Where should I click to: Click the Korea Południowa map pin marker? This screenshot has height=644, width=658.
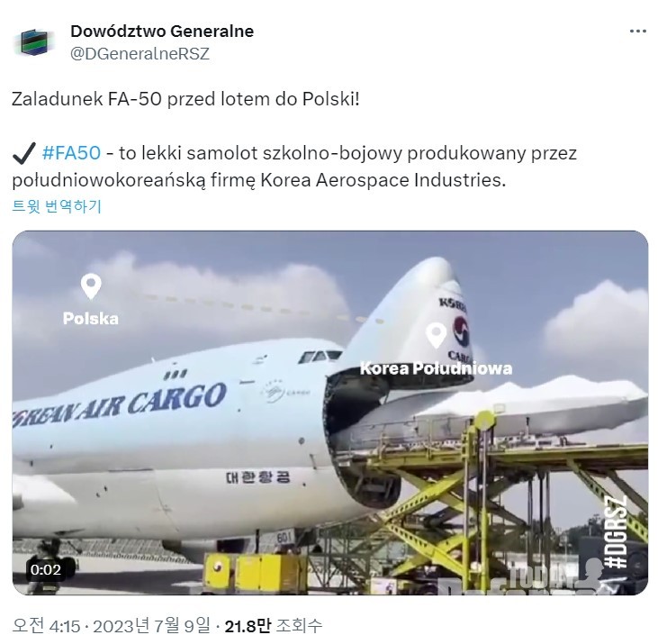pos(436,335)
